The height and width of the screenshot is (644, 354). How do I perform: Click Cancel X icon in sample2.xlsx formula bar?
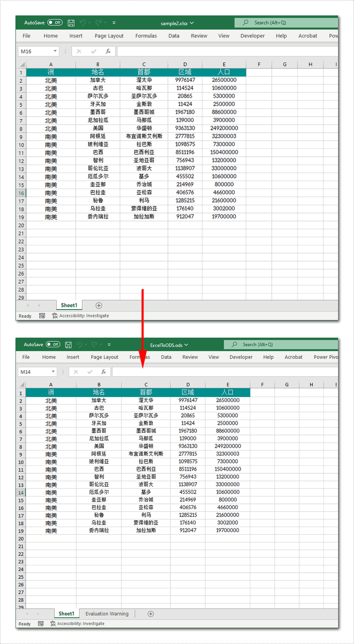(x=79, y=51)
